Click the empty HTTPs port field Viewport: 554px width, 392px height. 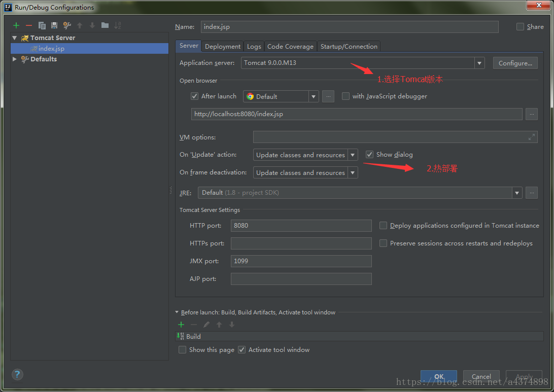[301, 243]
